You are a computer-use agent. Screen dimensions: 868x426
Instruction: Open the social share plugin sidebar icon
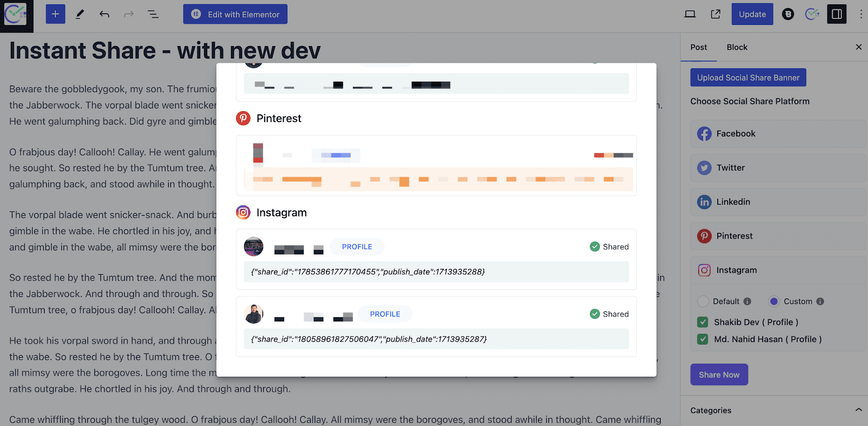click(x=812, y=14)
